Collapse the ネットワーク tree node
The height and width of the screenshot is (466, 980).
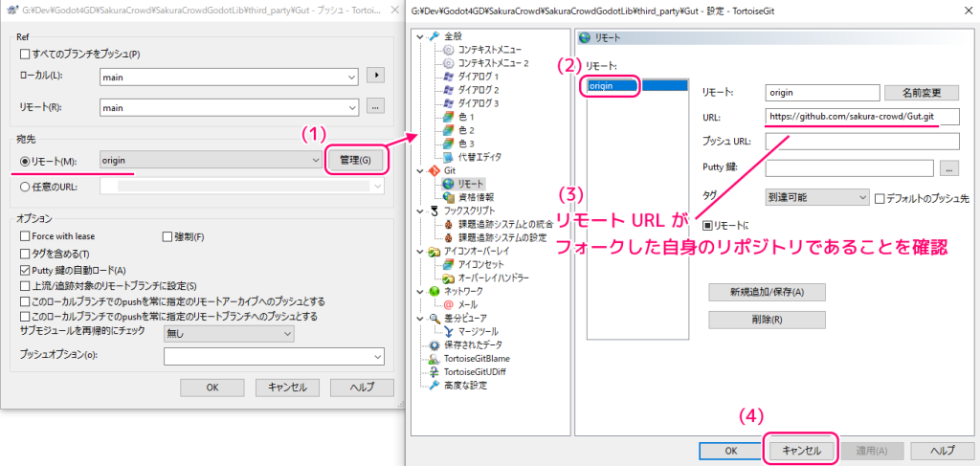click(x=419, y=291)
